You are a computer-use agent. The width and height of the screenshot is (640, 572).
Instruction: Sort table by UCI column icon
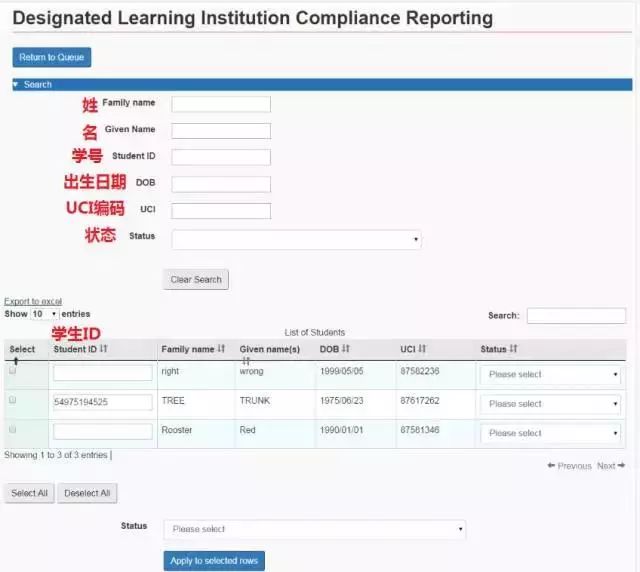coord(422,349)
